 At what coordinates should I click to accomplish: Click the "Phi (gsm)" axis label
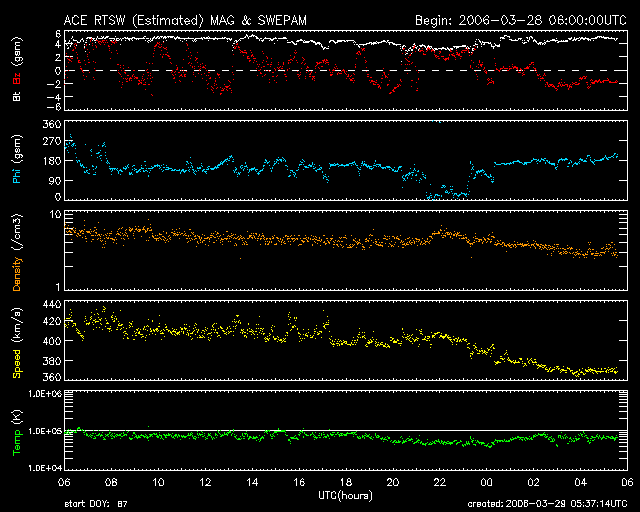point(17,159)
